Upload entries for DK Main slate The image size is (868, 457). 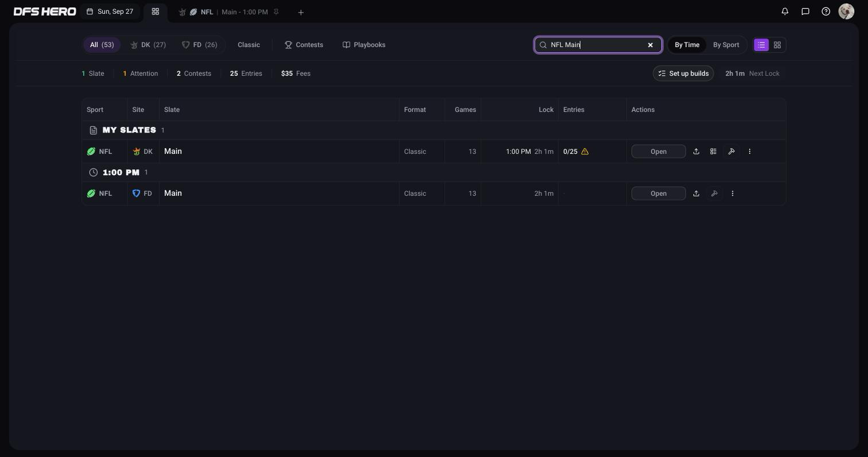[x=696, y=152]
